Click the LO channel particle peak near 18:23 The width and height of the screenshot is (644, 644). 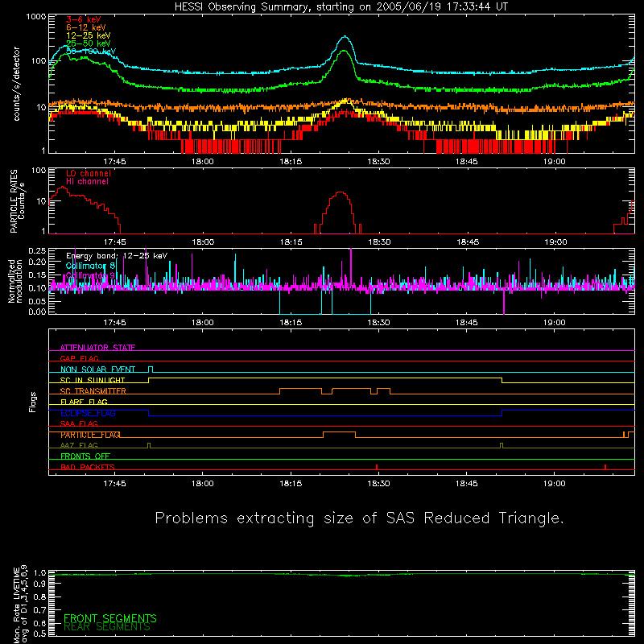340,193
